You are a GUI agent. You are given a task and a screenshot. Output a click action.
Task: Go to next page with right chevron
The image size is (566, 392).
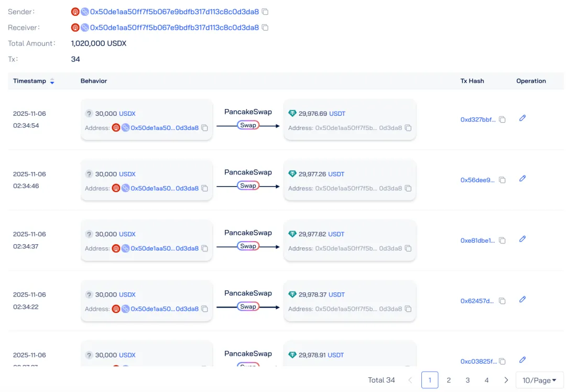pyautogui.click(x=506, y=380)
